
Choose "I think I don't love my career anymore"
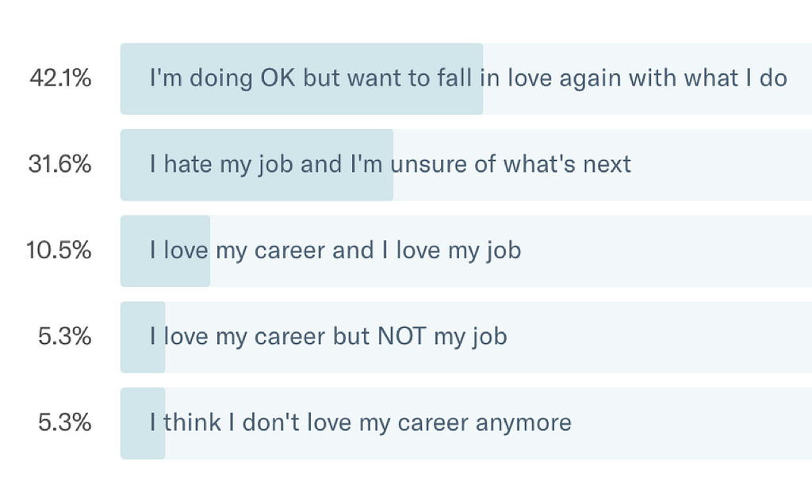click(361, 422)
